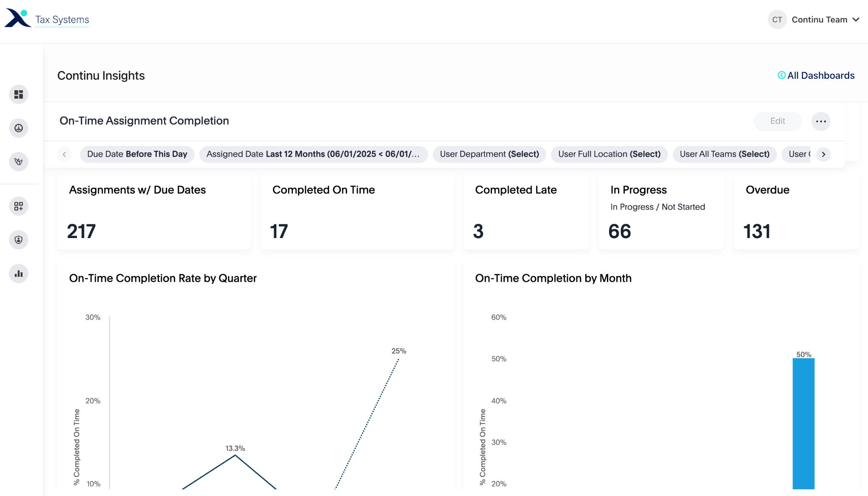Click the All Dashboards back arrow icon
Screen dimensions: 868x496
coord(782,75)
